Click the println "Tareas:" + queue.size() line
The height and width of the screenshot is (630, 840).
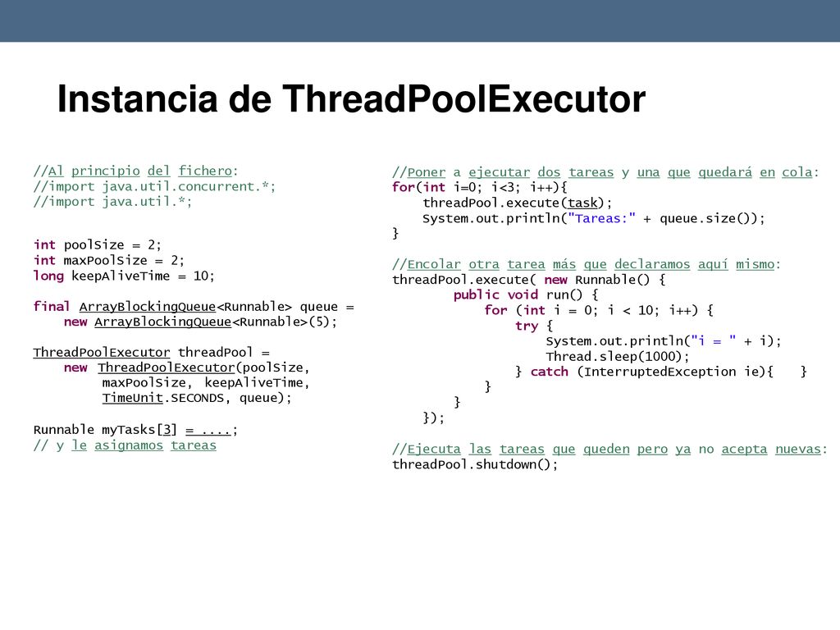coord(594,218)
